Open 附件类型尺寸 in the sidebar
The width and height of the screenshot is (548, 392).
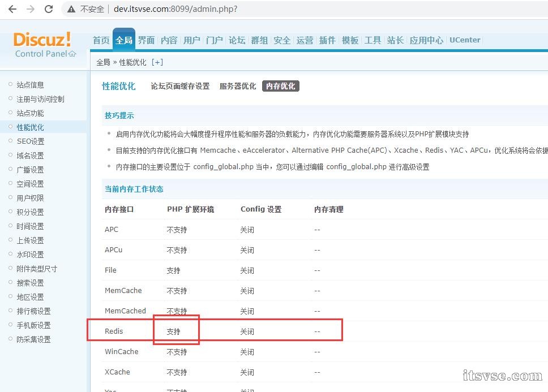[37, 269]
